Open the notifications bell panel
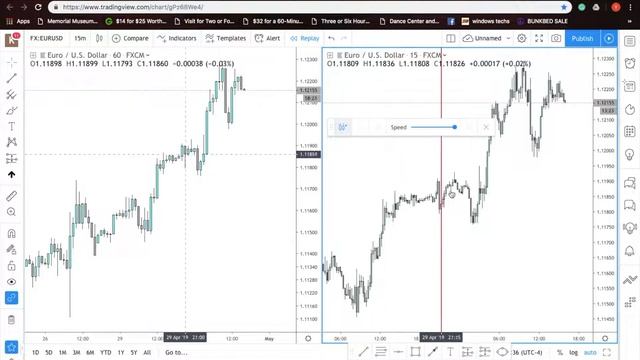The height and width of the screenshot is (360, 640). tap(630, 250)
